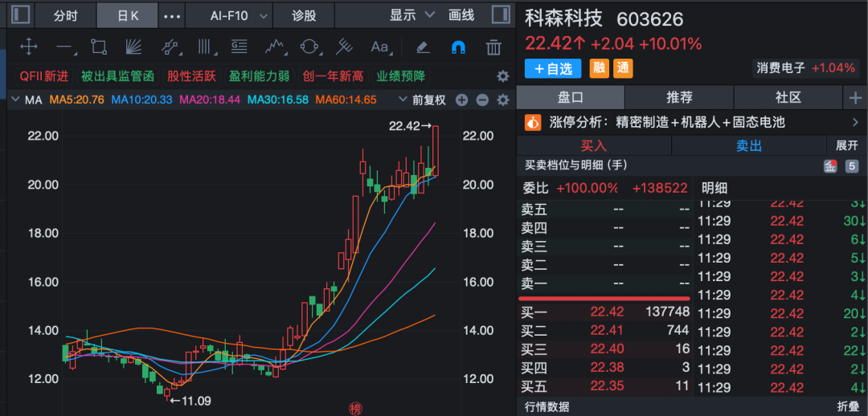Pick the fan lines drawing tool

(x=134, y=47)
